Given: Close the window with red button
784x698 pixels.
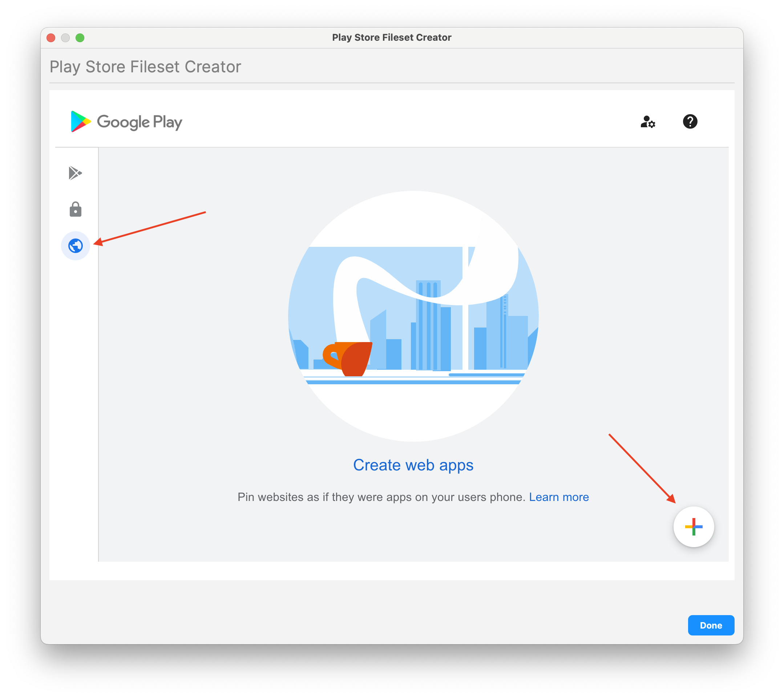Looking at the screenshot, I should click(x=51, y=37).
